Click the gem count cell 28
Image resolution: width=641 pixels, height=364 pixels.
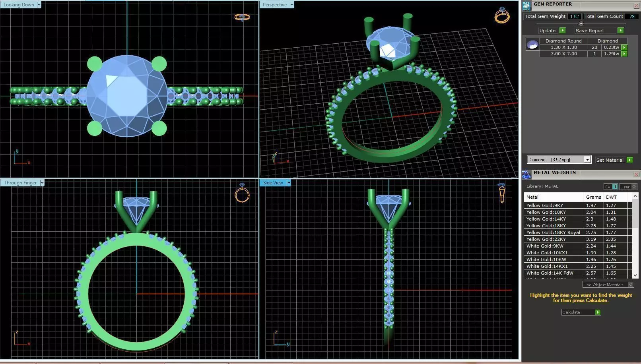pos(594,47)
